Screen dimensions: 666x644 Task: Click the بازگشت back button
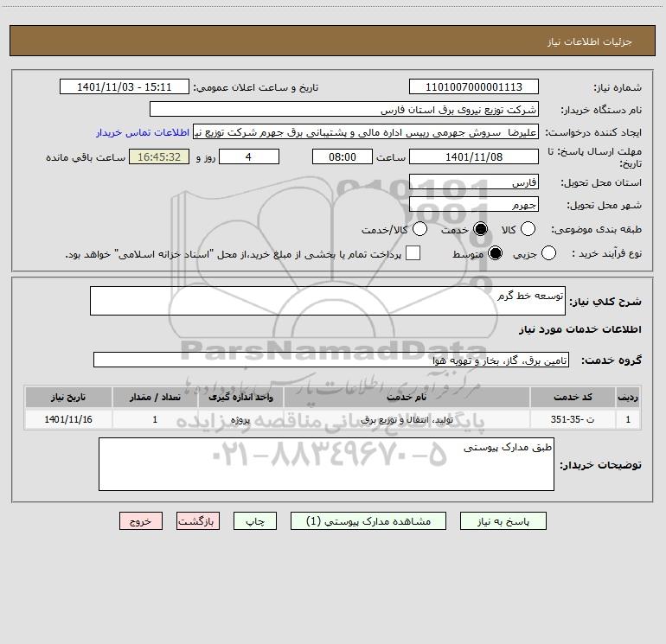pos(198,521)
